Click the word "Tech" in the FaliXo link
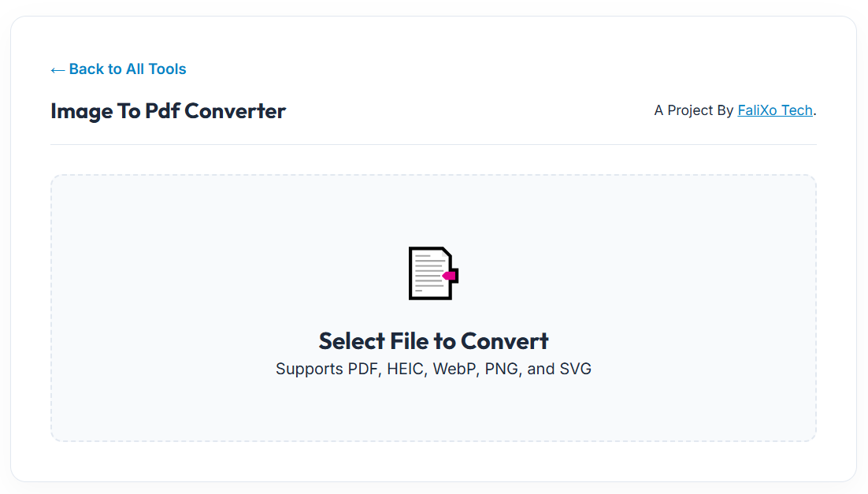Viewport: 868px width, 494px height. point(796,110)
